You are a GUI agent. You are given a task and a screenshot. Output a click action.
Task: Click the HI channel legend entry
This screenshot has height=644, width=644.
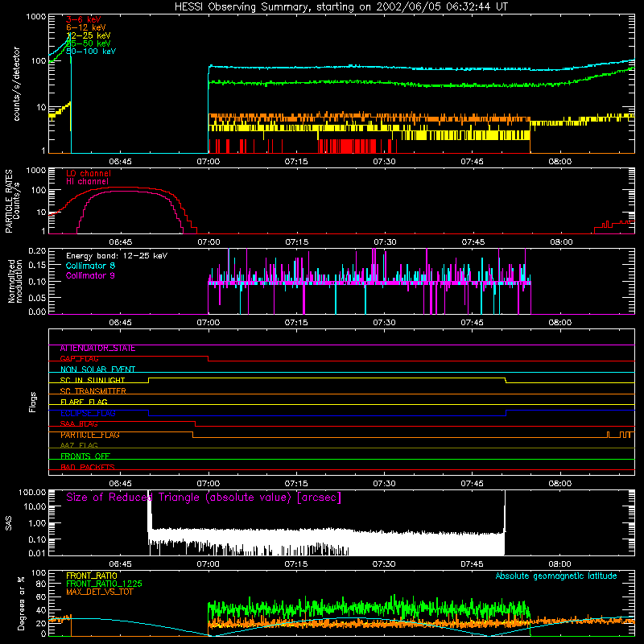pos(87,182)
